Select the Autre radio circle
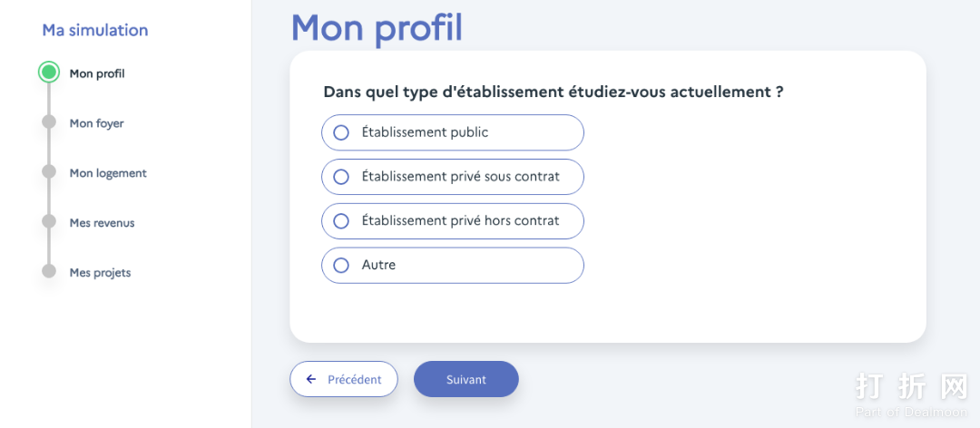This screenshot has width=980, height=428. pyautogui.click(x=341, y=266)
